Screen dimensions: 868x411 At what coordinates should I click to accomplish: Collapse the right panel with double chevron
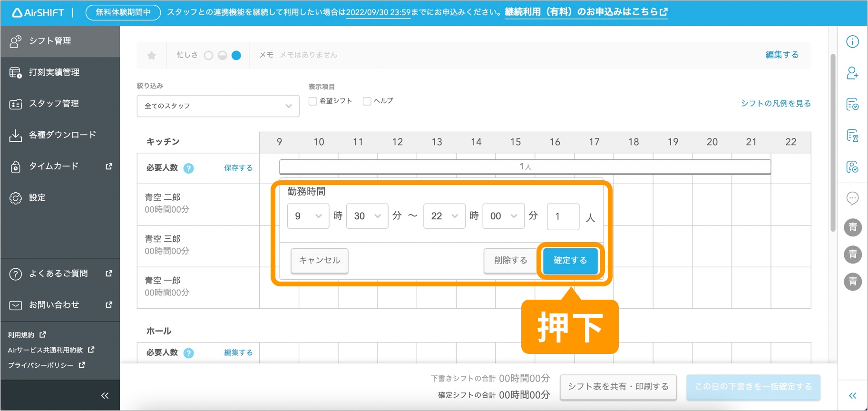click(x=852, y=396)
